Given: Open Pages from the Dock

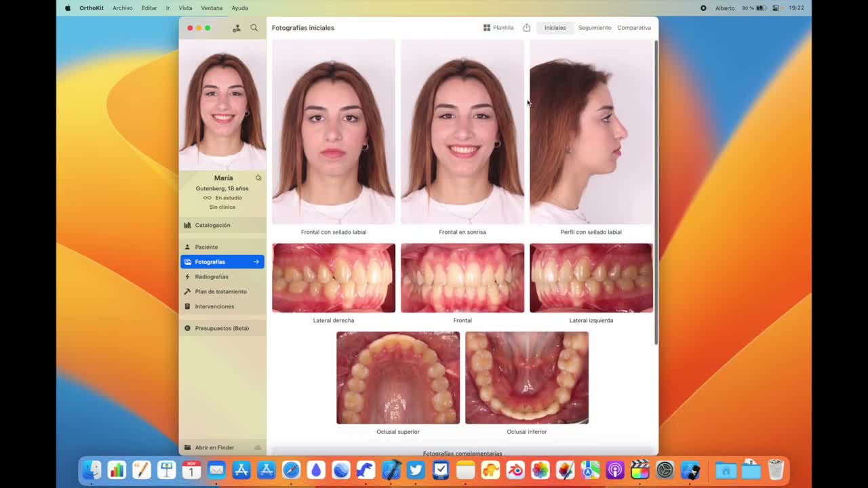Looking at the screenshot, I should coord(142,470).
